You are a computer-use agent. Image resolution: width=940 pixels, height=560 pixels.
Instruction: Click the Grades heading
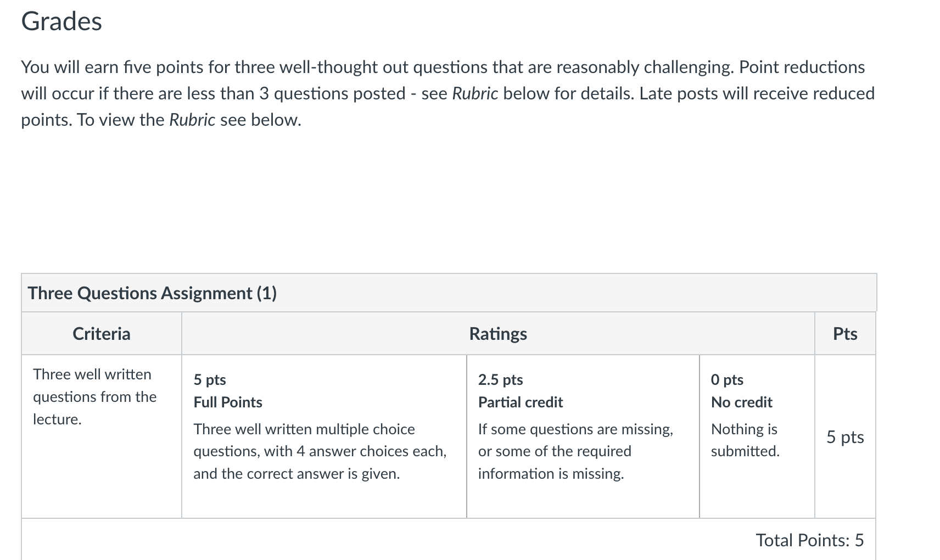pyautogui.click(x=61, y=22)
